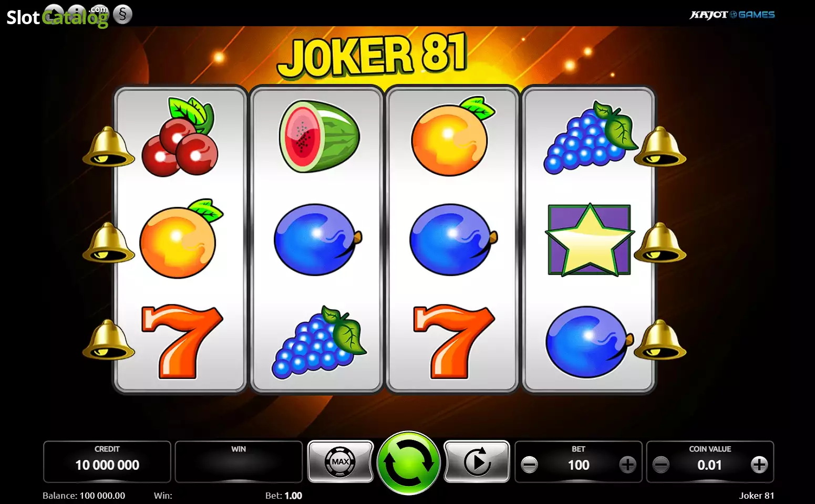Decrease the bet with the minus button

click(529, 465)
